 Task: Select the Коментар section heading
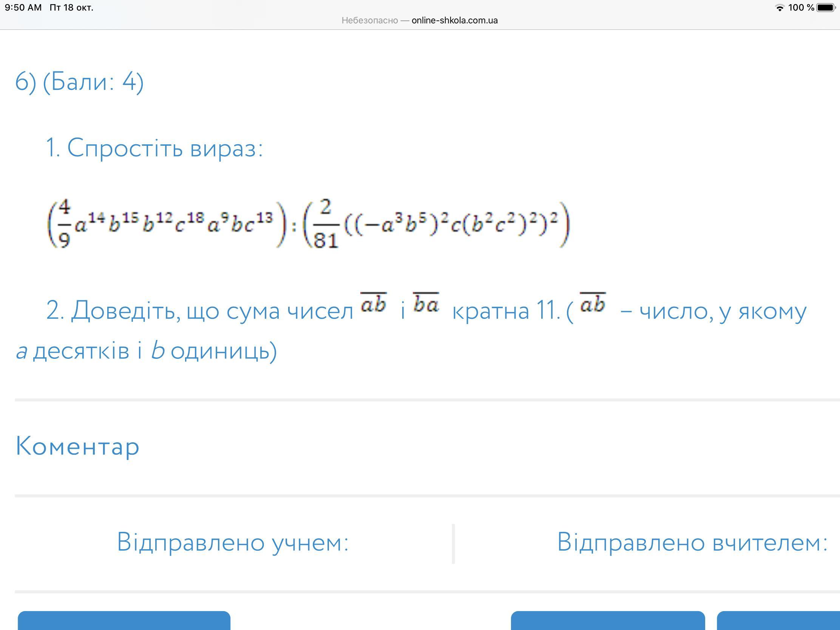77,446
